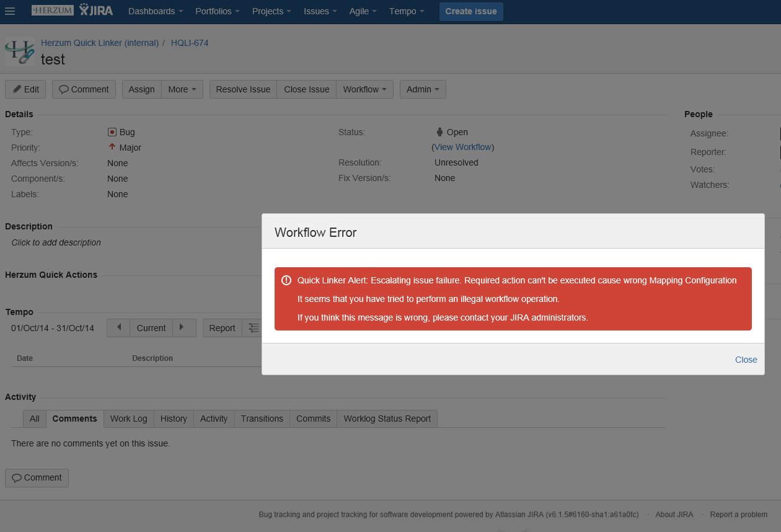Viewport: 781px width, 532px height.
Task: Click the next period arrow in Tempo
Action: point(182,328)
